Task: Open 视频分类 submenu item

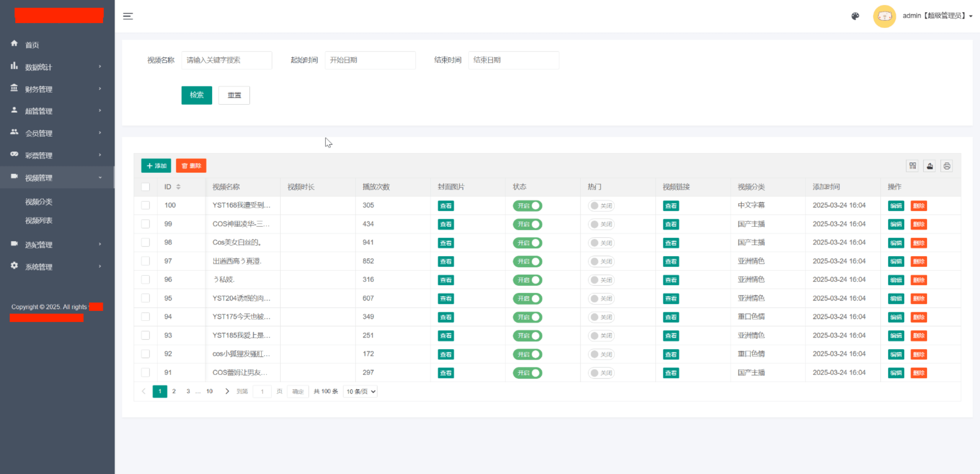Action: tap(39, 202)
